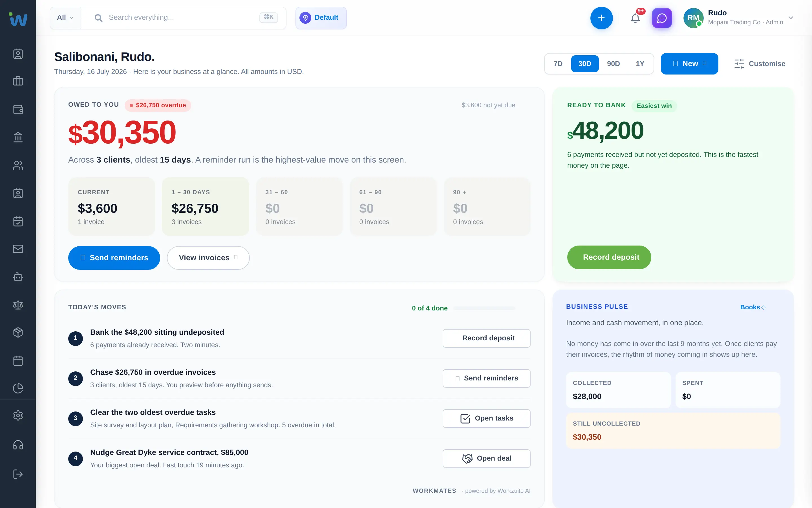Click 'Chase $26,750 in overdue invoices'

point(153,372)
